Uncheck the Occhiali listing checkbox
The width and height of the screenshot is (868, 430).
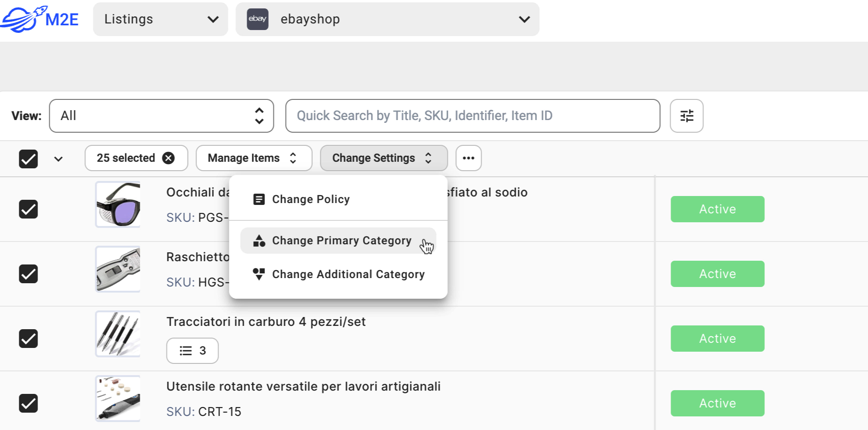coord(28,209)
